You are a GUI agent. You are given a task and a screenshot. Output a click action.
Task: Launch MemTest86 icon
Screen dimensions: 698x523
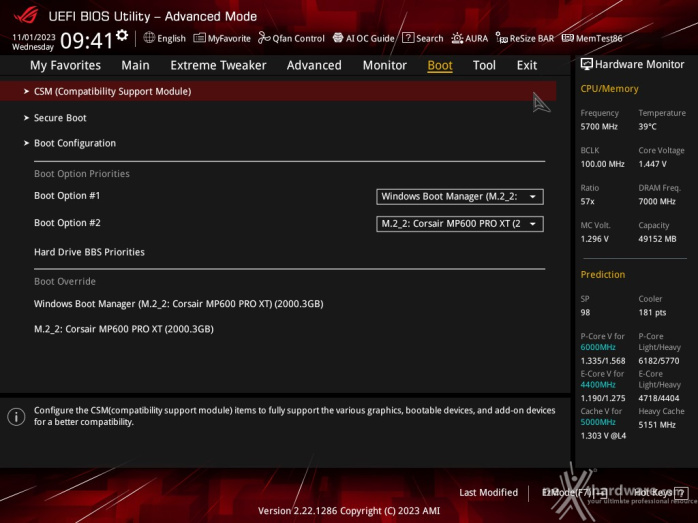568,38
